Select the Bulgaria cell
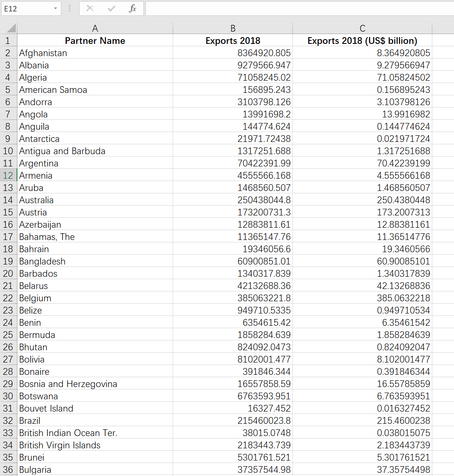Screen dimensions: 454x476 point(95,469)
